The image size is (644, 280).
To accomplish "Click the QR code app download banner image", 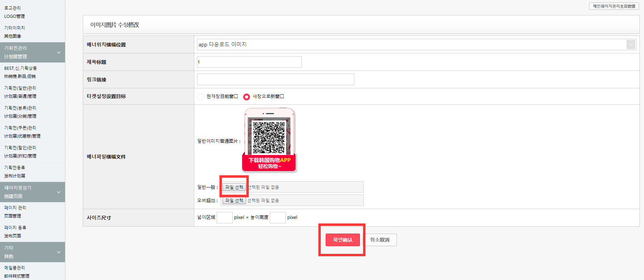I will (269, 140).
